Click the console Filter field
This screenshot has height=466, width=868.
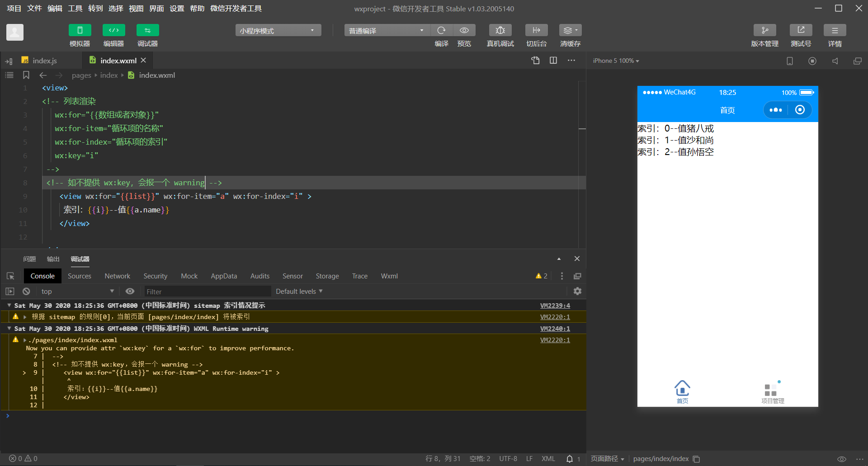[x=207, y=292]
